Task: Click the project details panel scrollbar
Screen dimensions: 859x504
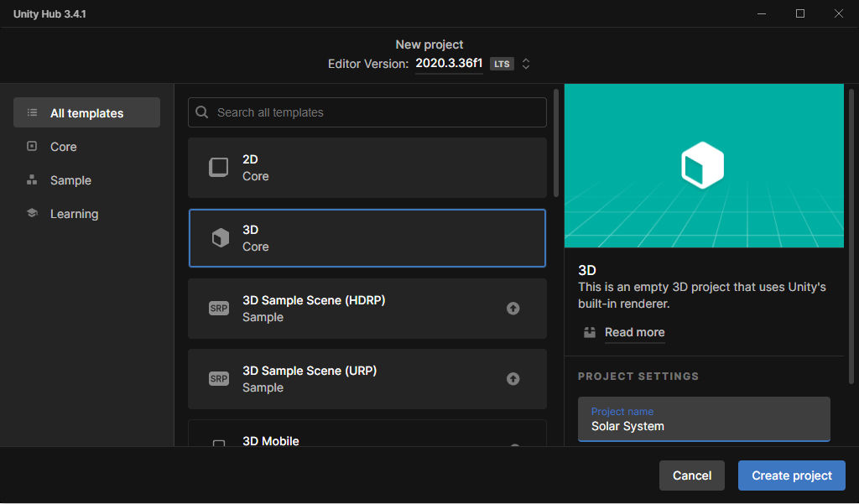Action: click(x=851, y=236)
